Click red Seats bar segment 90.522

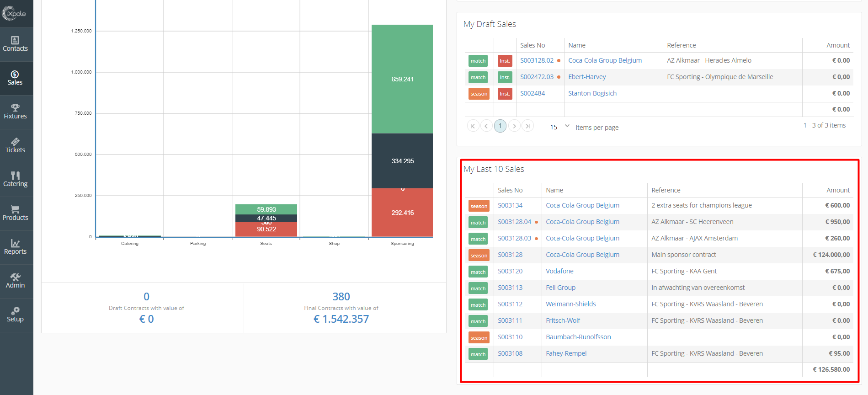tap(266, 230)
